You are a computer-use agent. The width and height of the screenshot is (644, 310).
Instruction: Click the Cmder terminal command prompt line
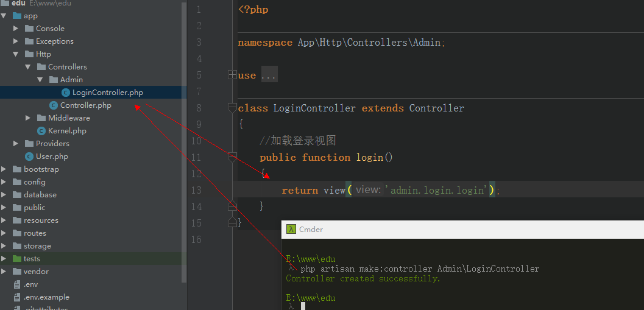click(419, 269)
